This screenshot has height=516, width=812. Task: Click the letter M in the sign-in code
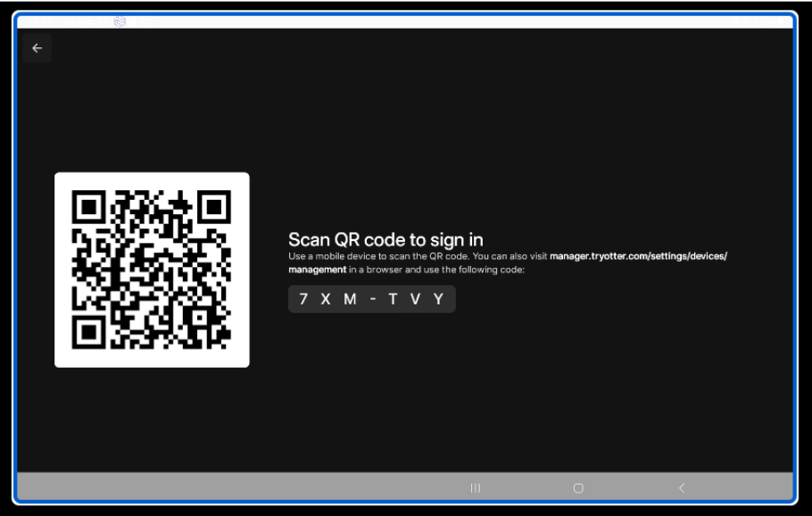click(350, 299)
